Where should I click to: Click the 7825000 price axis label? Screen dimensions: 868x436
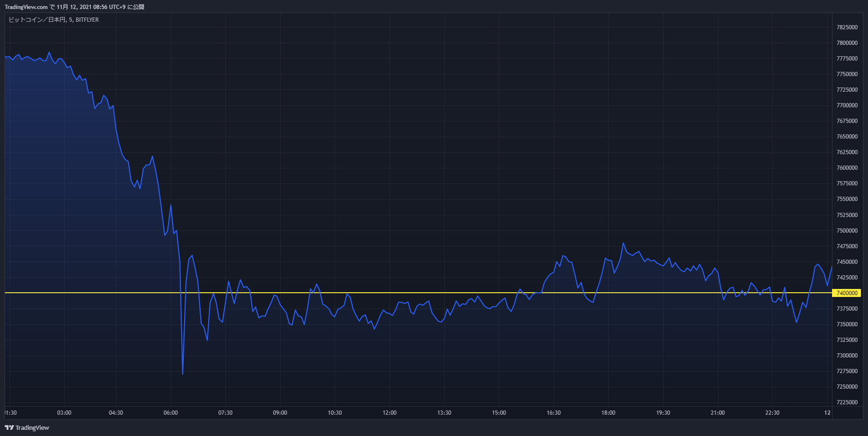click(x=847, y=27)
